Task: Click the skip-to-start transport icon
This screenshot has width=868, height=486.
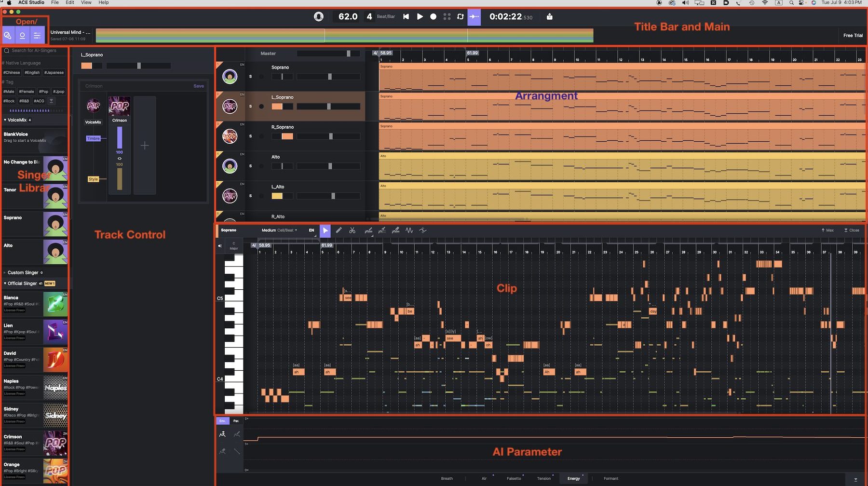Action: point(406,16)
